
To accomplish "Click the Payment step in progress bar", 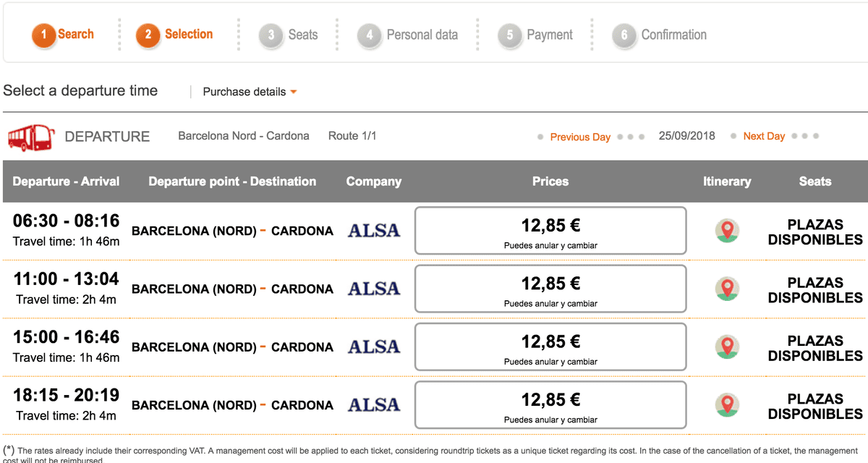I will tap(548, 35).
